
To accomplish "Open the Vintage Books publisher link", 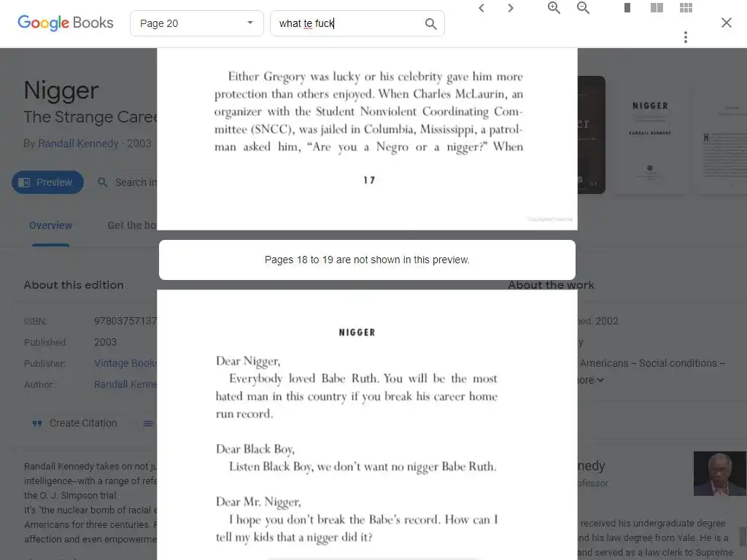I will point(125,363).
